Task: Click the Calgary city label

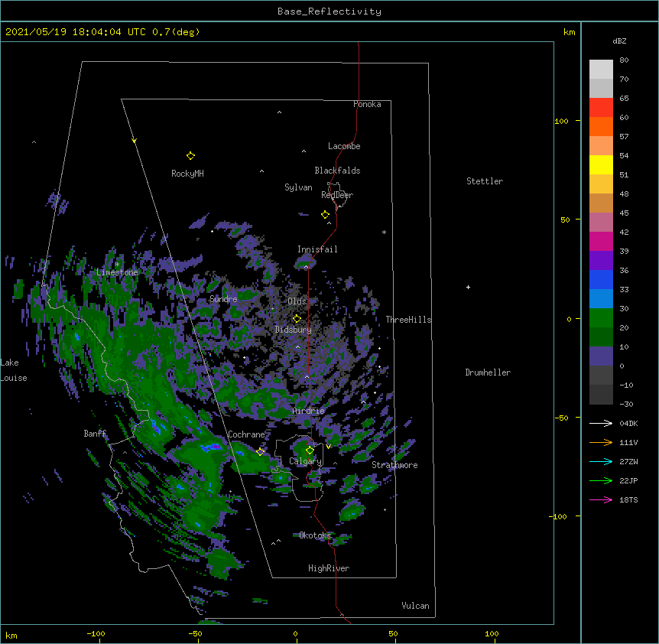Action: (x=306, y=461)
